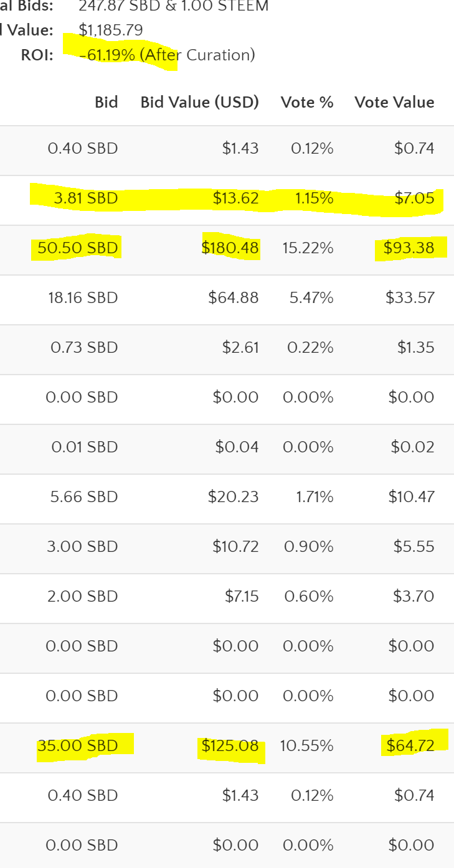The height and width of the screenshot is (868, 454).
Task: Select the 0.73 SBD bid row
Action: (x=227, y=348)
